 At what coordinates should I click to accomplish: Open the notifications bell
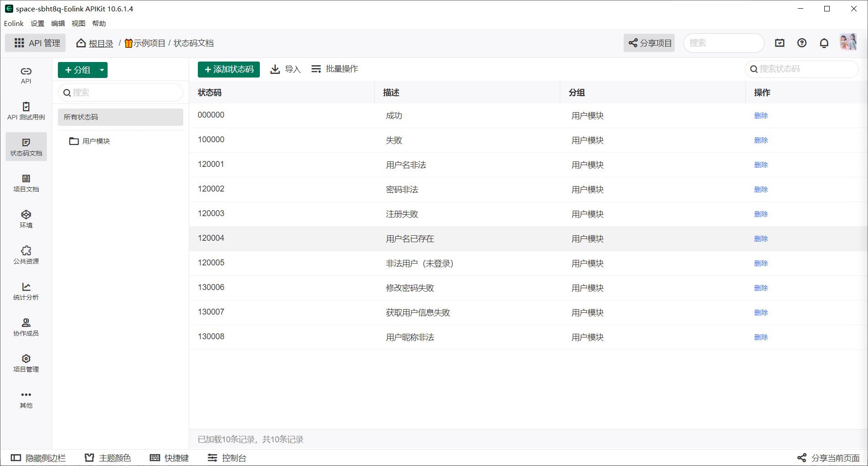pyautogui.click(x=824, y=43)
